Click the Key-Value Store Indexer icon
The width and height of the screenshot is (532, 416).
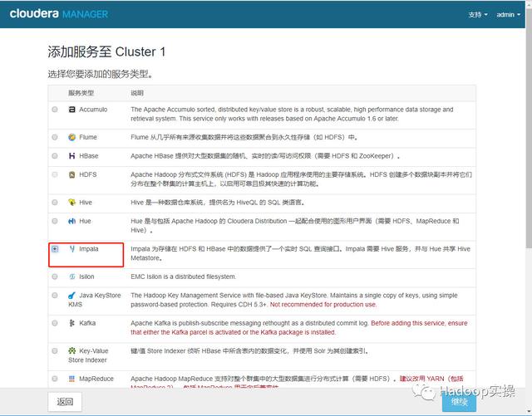(72, 350)
